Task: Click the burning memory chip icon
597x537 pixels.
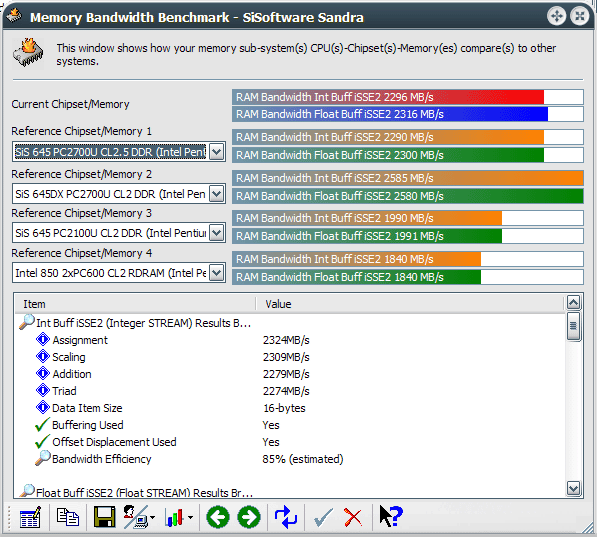Action: (x=28, y=53)
